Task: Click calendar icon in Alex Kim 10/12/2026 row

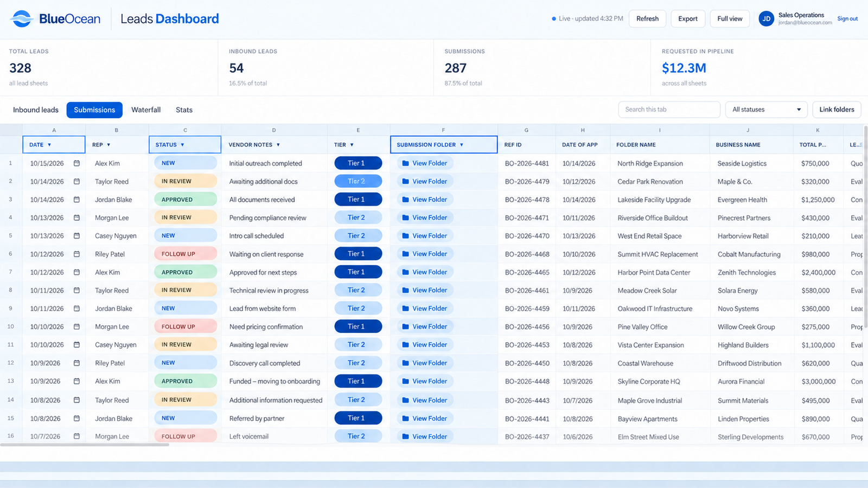Action: click(x=76, y=272)
